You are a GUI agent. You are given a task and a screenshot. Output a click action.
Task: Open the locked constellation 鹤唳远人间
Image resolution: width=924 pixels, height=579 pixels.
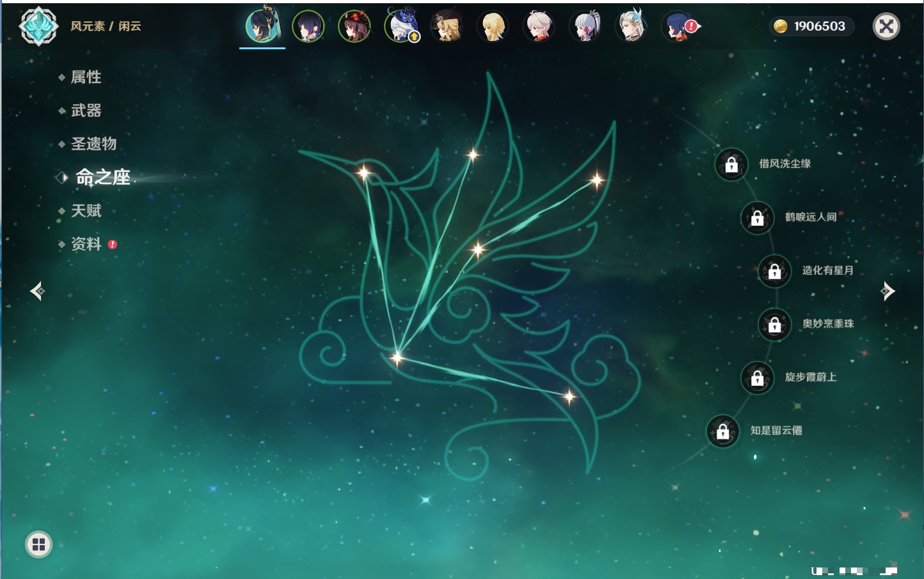pos(758,218)
